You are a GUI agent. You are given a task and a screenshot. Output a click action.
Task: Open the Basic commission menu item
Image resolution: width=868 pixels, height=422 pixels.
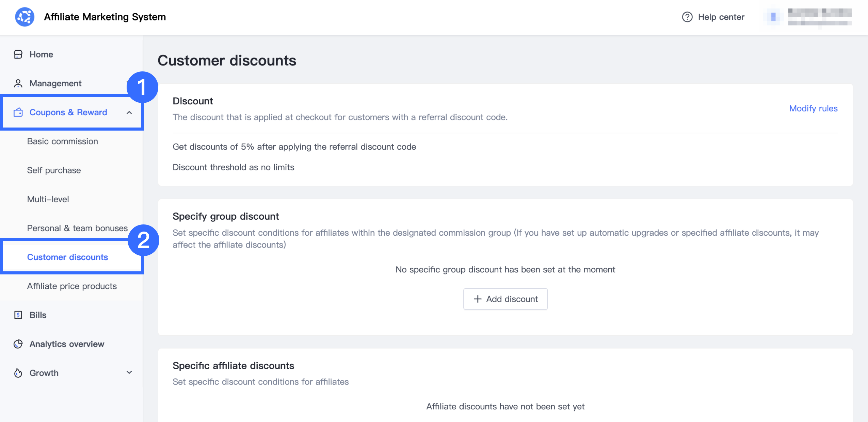63,141
